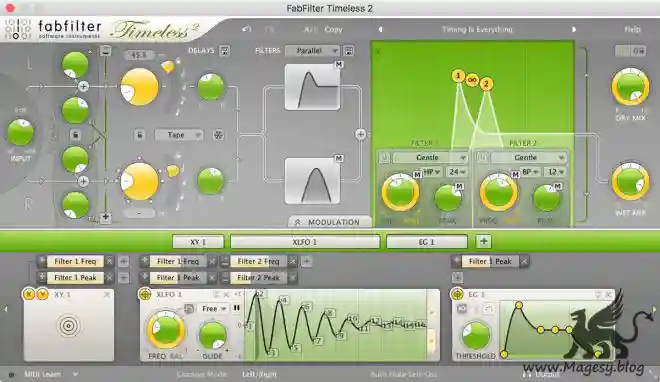Click the upper high-pass filter shape thumbnail
The image size is (660, 382).
pos(312,87)
